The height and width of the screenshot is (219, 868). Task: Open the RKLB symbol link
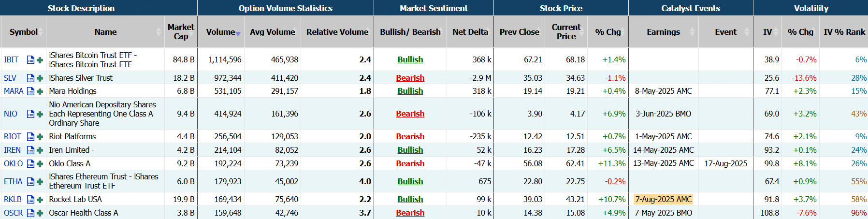click(x=13, y=199)
